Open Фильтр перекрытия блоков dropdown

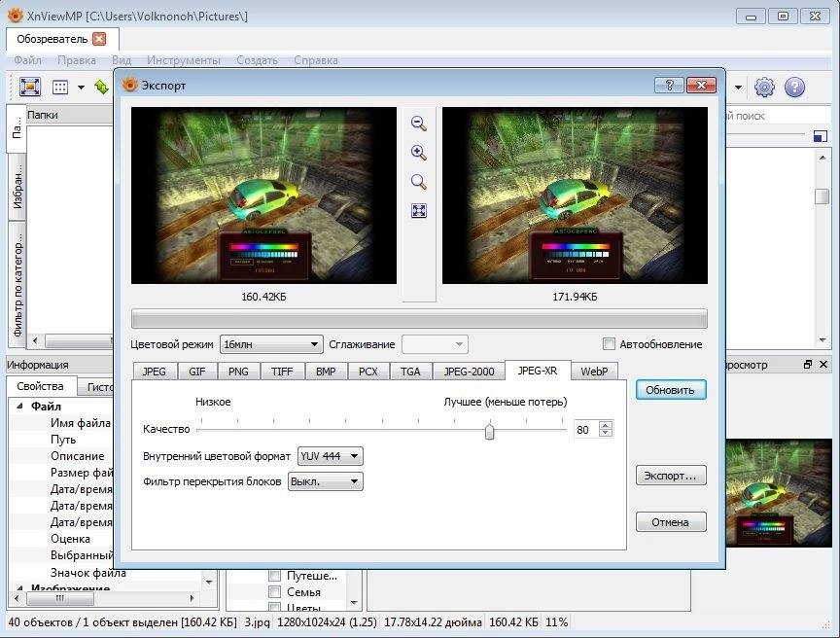tap(325, 481)
